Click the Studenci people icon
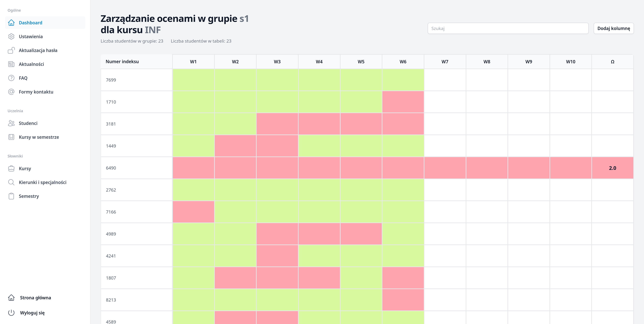 pos(11,123)
